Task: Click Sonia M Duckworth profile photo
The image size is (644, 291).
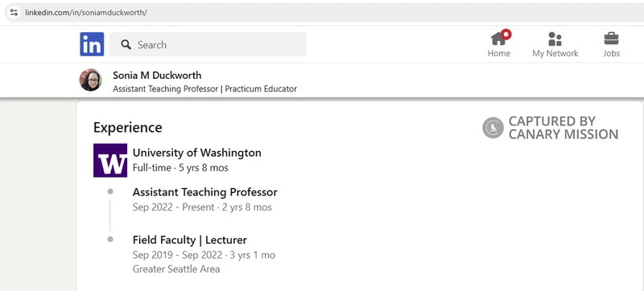Action: [90, 80]
